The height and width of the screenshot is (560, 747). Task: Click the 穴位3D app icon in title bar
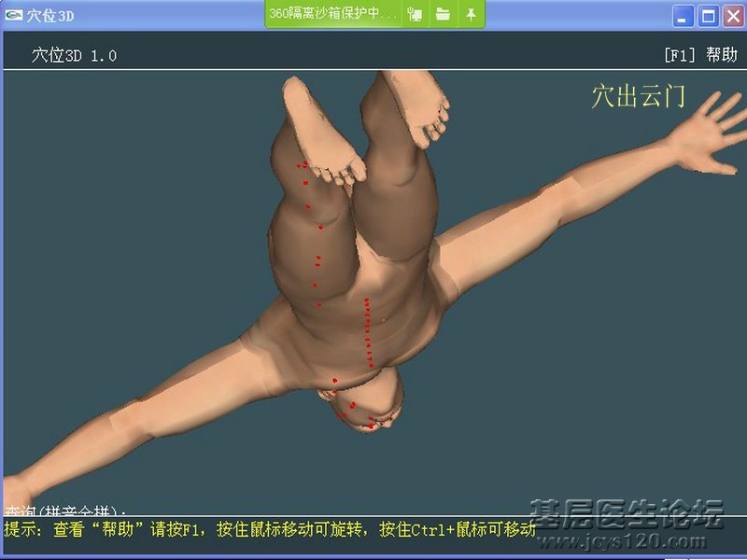click(14, 15)
